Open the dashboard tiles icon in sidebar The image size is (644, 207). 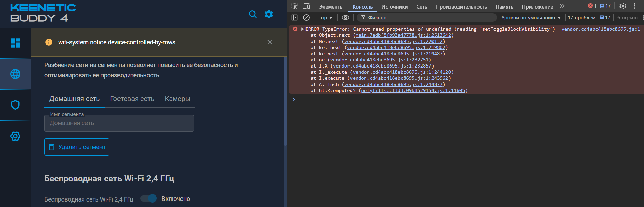15,43
